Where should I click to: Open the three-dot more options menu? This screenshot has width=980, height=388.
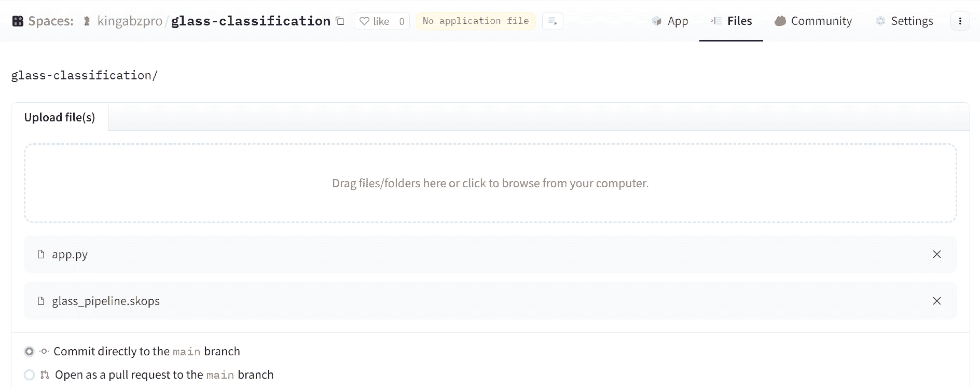(x=960, y=21)
